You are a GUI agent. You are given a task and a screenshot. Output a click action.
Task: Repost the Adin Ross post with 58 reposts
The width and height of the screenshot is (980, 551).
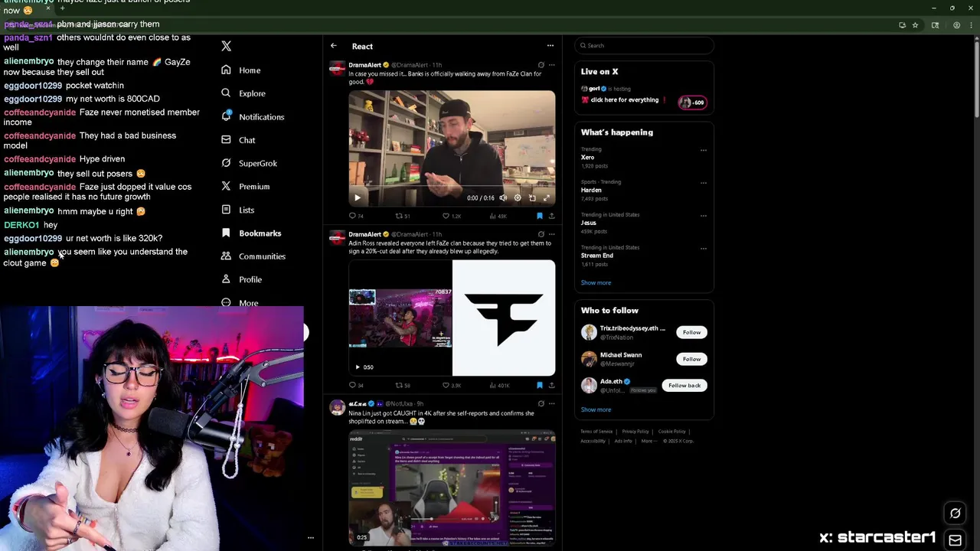click(x=403, y=385)
